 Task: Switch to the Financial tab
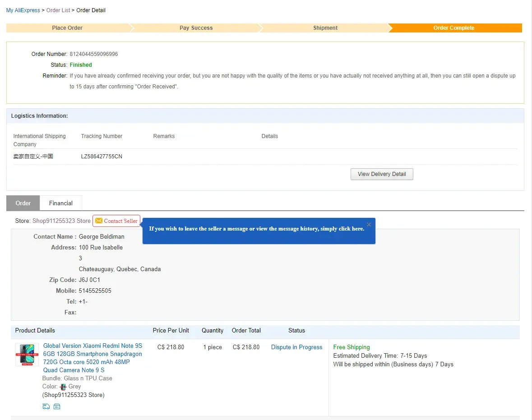pyautogui.click(x=61, y=203)
